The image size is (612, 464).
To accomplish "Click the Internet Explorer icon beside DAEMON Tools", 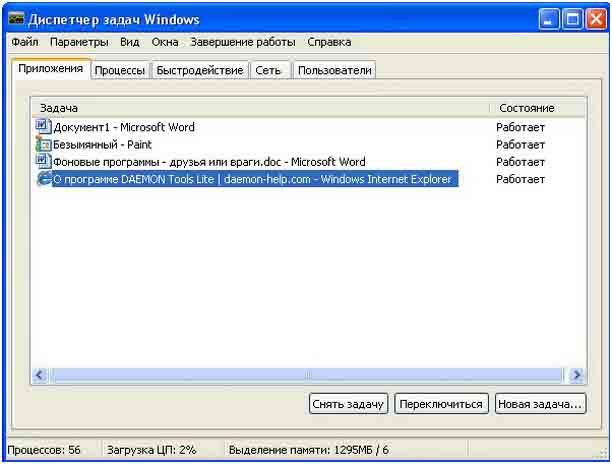I will pyautogui.click(x=44, y=179).
